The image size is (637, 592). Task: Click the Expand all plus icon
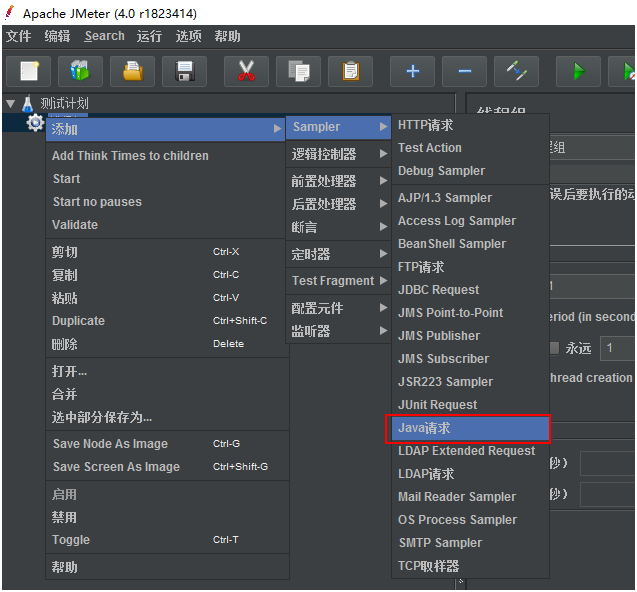point(412,72)
